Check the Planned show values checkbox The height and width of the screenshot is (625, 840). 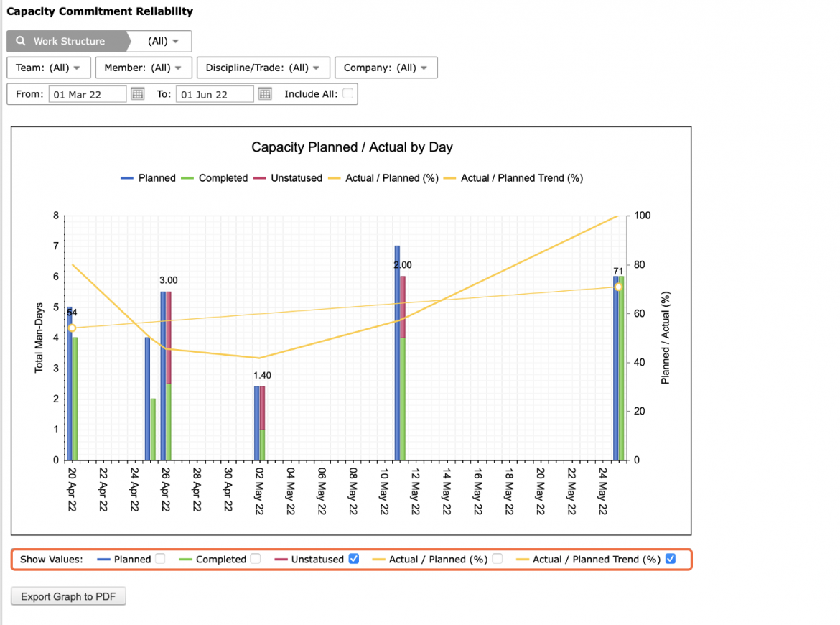pyautogui.click(x=160, y=558)
